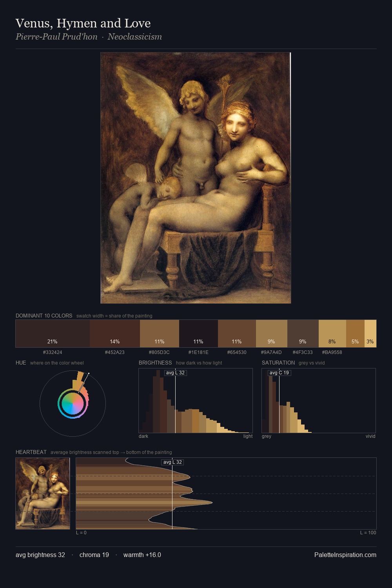Click the hex code #805D3C
This screenshot has height=588, width=392.
pyautogui.click(x=160, y=352)
